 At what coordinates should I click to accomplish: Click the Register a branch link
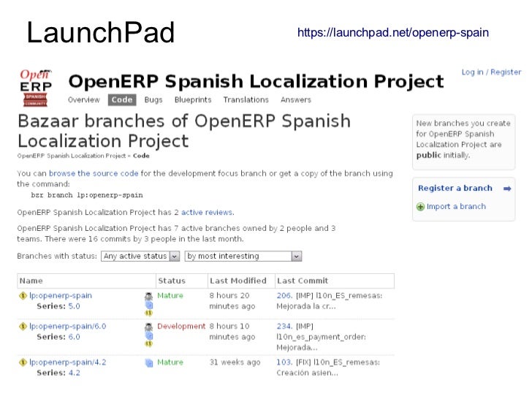455,189
